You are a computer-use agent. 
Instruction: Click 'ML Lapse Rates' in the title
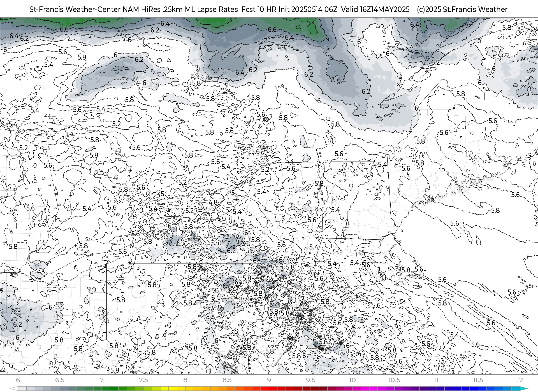[211, 10]
